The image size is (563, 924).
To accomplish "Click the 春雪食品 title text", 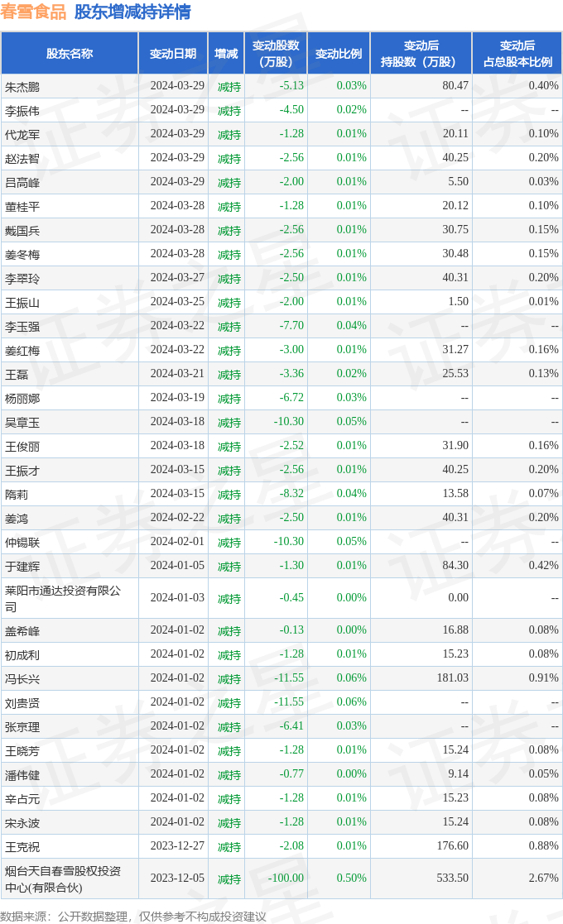I will [33, 12].
